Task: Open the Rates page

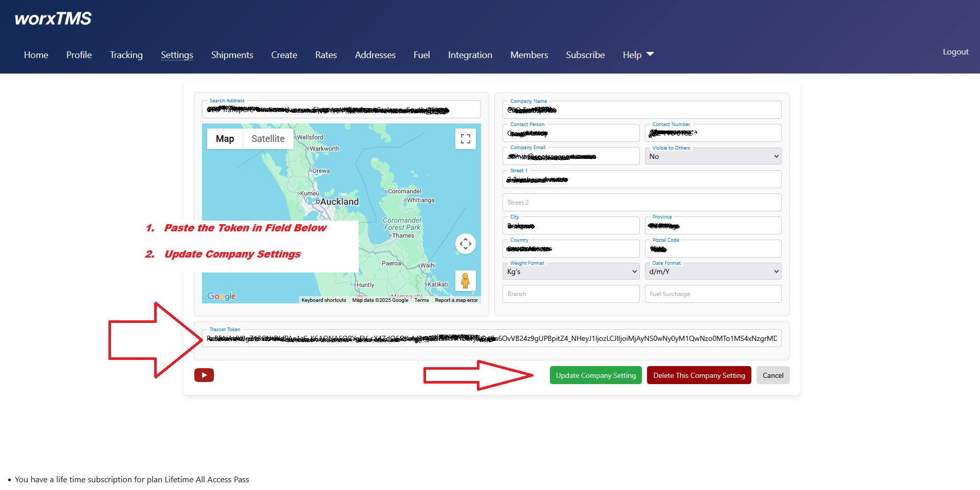Action: (x=326, y=55)
